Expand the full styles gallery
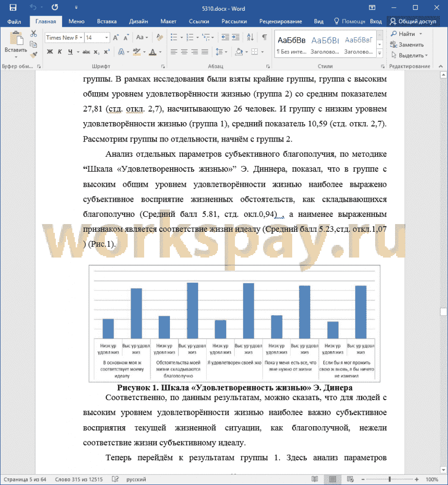448x485 pixels. (380, 53)
